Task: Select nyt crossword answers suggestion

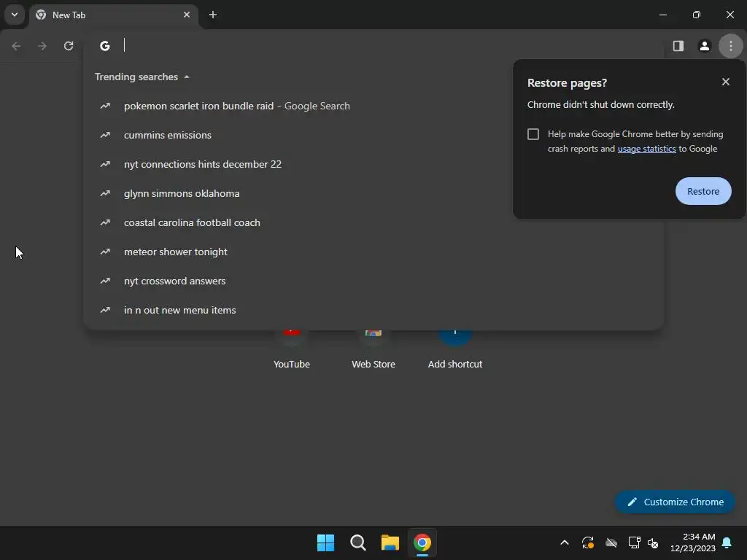Action: click(373, 281)
